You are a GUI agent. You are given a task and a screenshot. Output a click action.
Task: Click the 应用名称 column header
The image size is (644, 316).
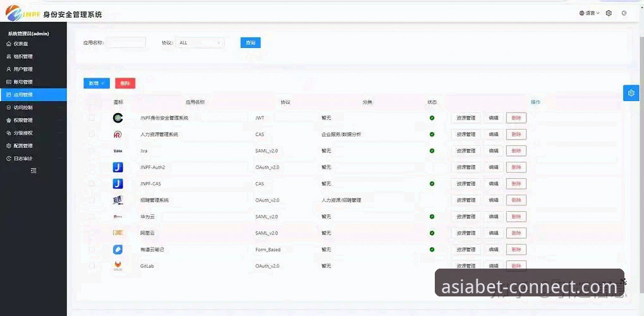point(195,102)
